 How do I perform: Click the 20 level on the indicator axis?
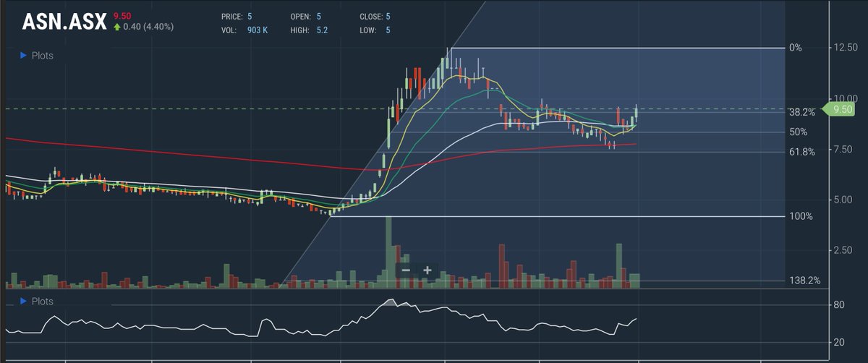pos(839,341)
